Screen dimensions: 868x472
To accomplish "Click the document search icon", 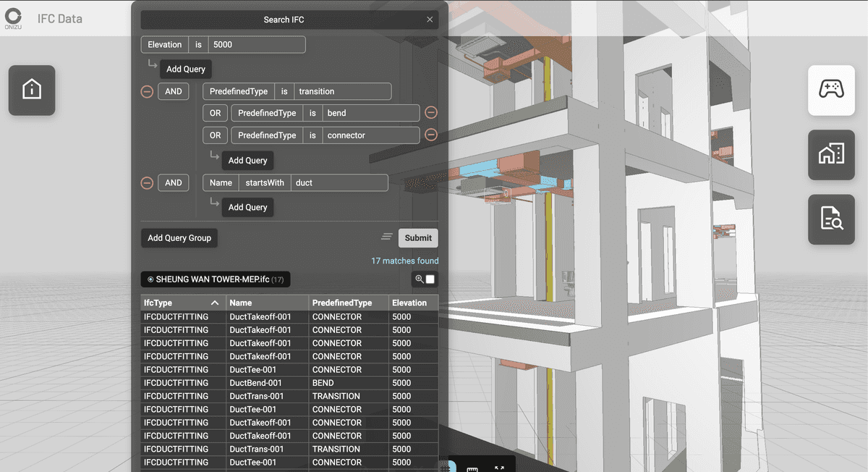I will click(x=831, y=219).
